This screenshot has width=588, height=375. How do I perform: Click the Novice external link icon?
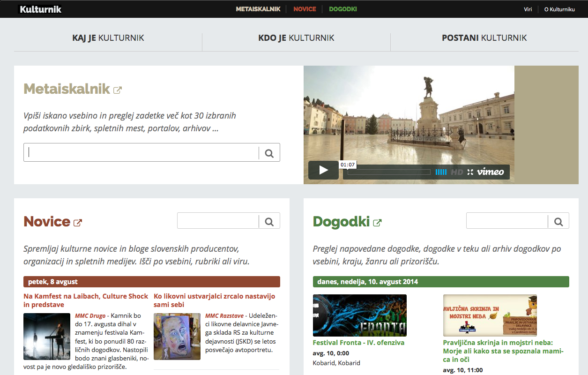pos(78,223)
